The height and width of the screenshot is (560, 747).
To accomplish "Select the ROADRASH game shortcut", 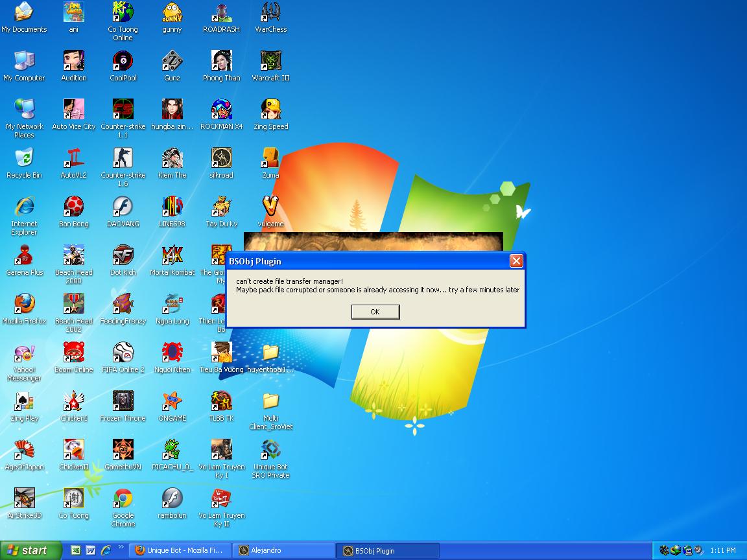I will (x=222, y=18).
